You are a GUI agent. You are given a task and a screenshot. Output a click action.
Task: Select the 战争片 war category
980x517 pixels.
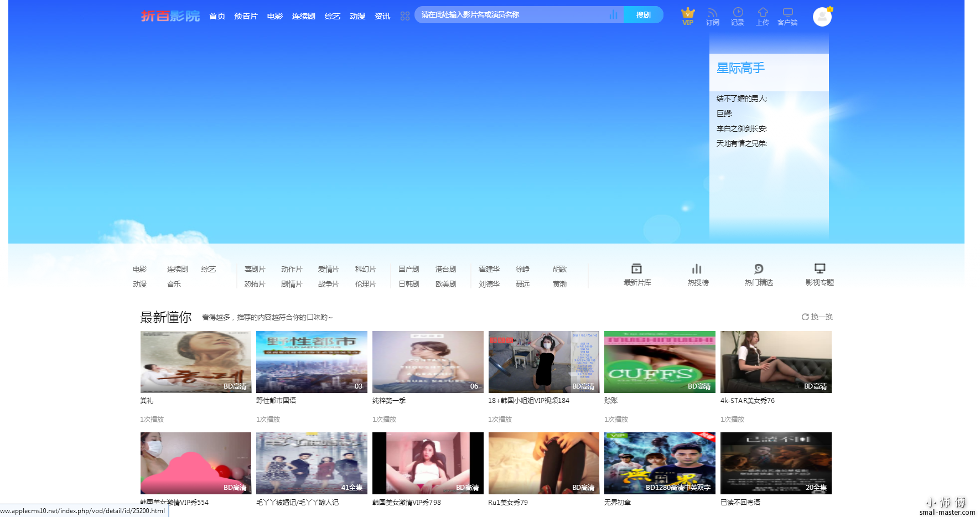point(329,284)
